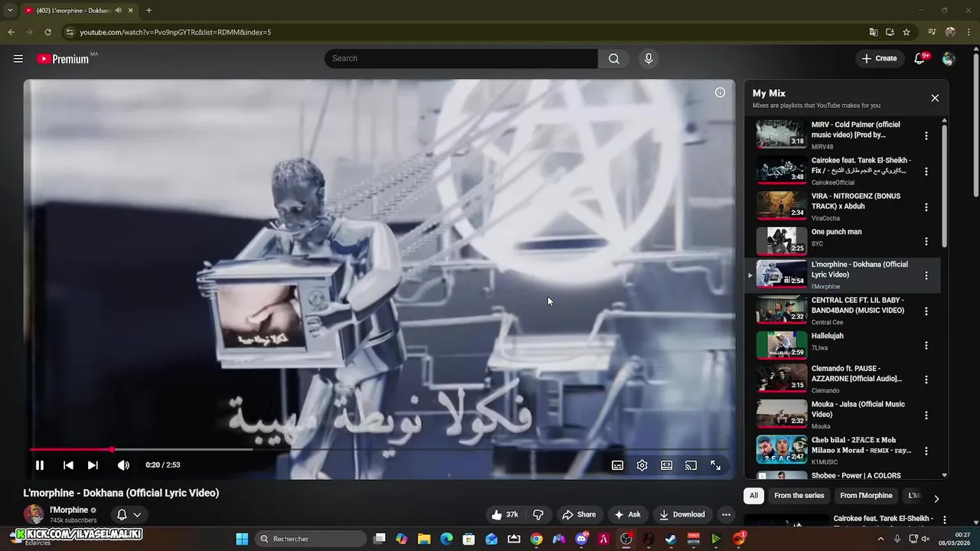The width and height of the screenshot is (980, 551).
Task: Open the account avatar menu
Action: 949,59
